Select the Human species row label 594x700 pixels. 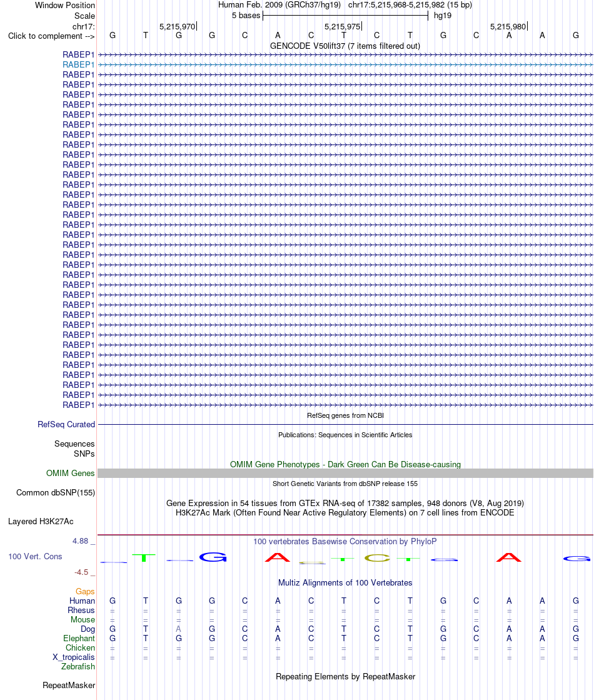pyautogui.click(x=82, y=601)
